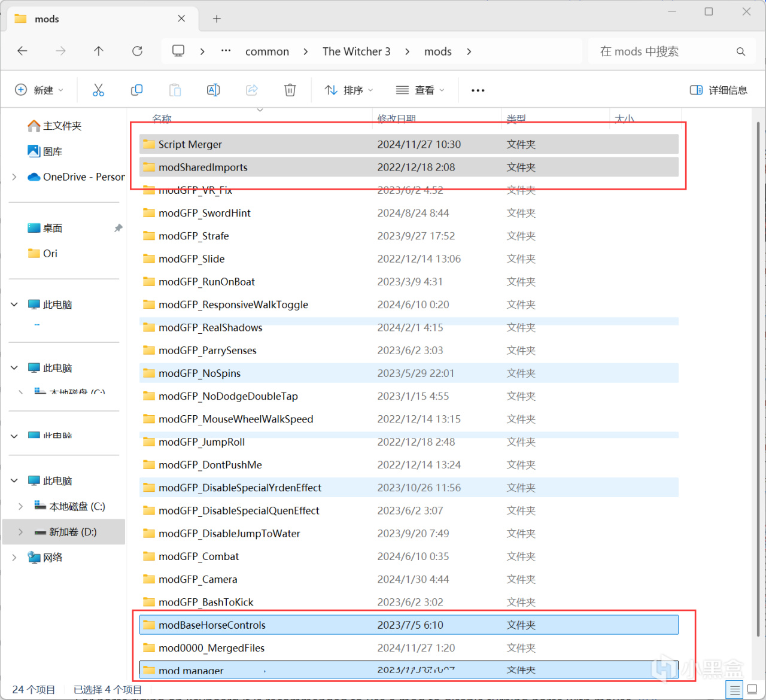Open the Sort options dropdown
Viewport: 766px width, 700px height.
[349, 90]
